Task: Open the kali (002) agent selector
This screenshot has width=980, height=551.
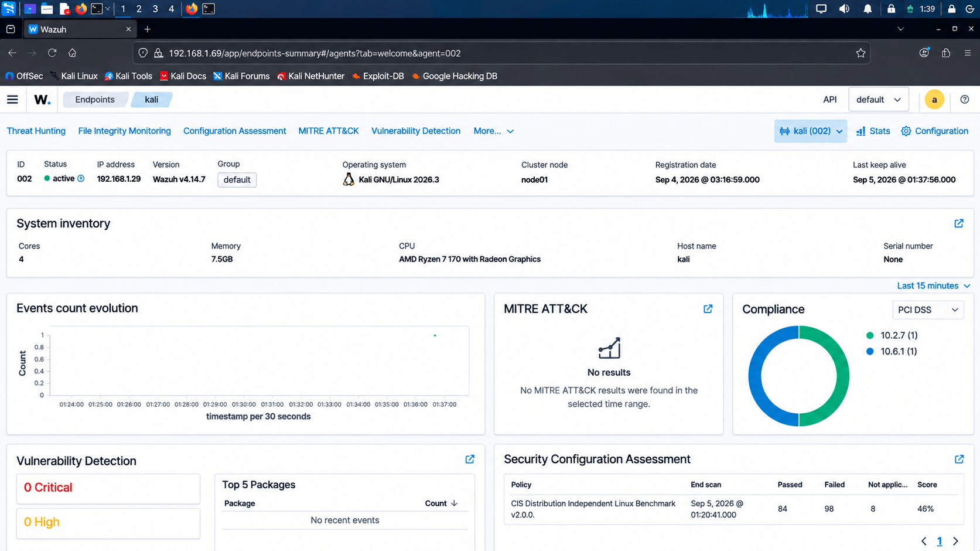Action: pyautogui.click(x=811, y=131)
